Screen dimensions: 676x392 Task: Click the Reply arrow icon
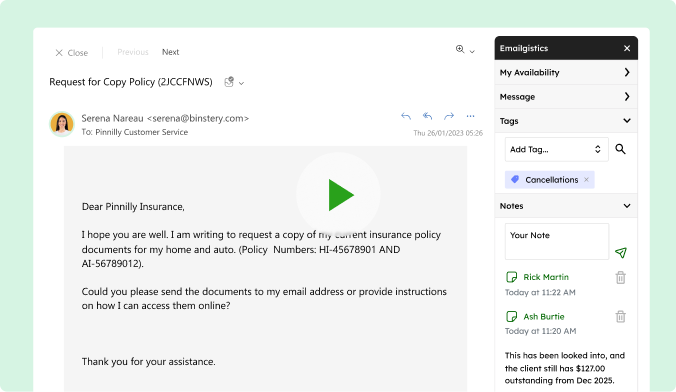(406, 116)
